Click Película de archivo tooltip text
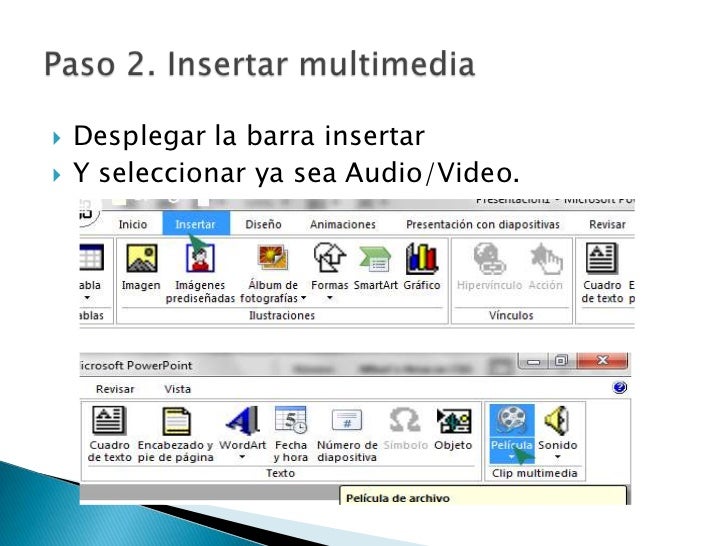 pyautogui.click(x=398, y=498)
